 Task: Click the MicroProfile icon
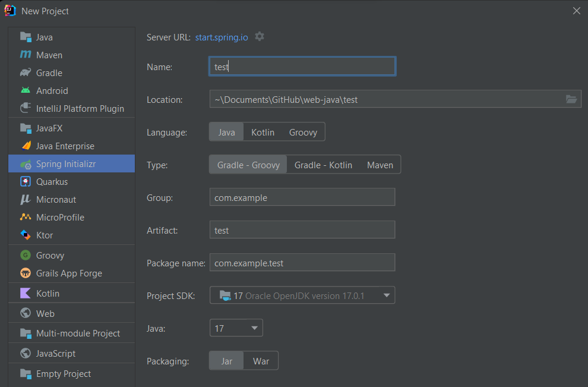(26, 217)
